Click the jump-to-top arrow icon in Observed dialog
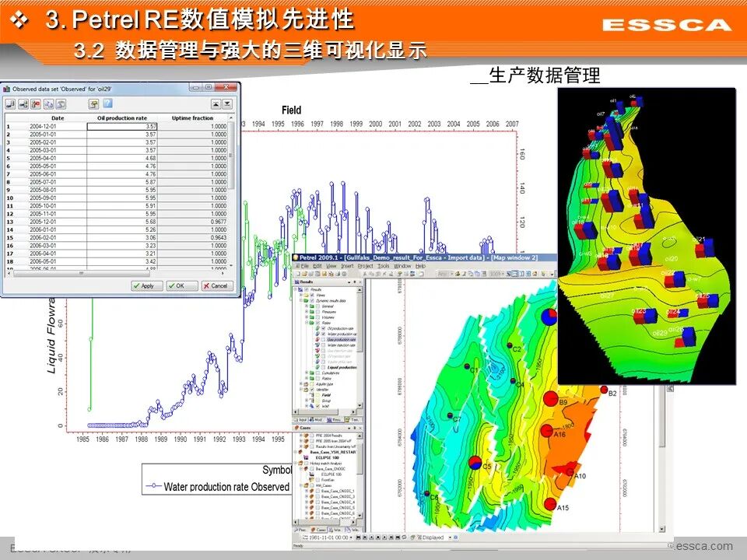Viewport: 747px width, 560px height. 216,103
